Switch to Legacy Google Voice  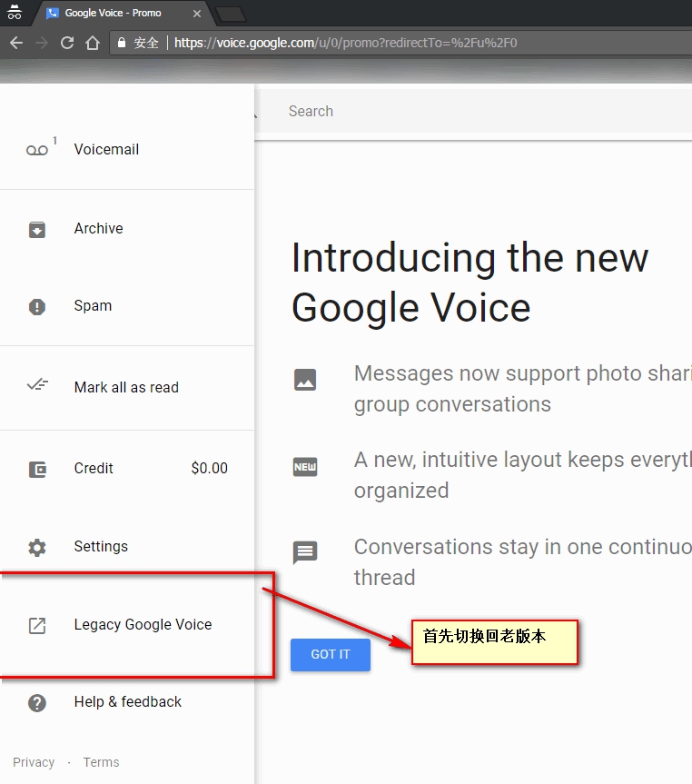pos(127,624)
